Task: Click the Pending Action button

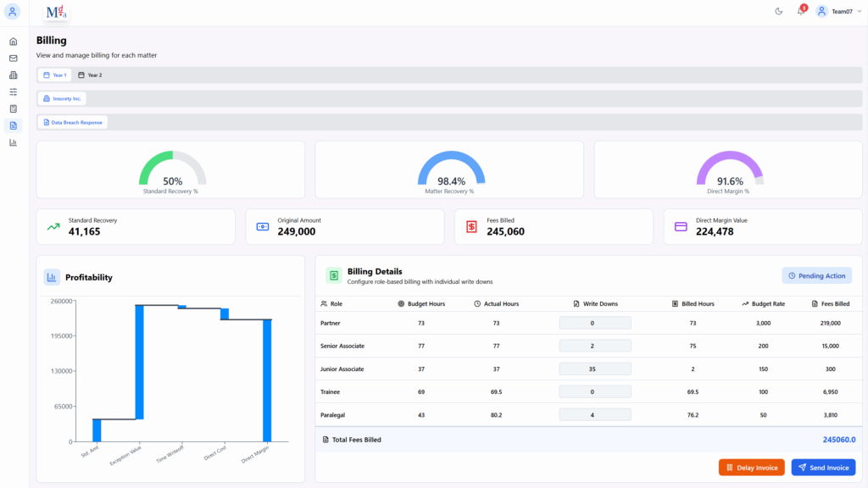Action: click(816, 275)
